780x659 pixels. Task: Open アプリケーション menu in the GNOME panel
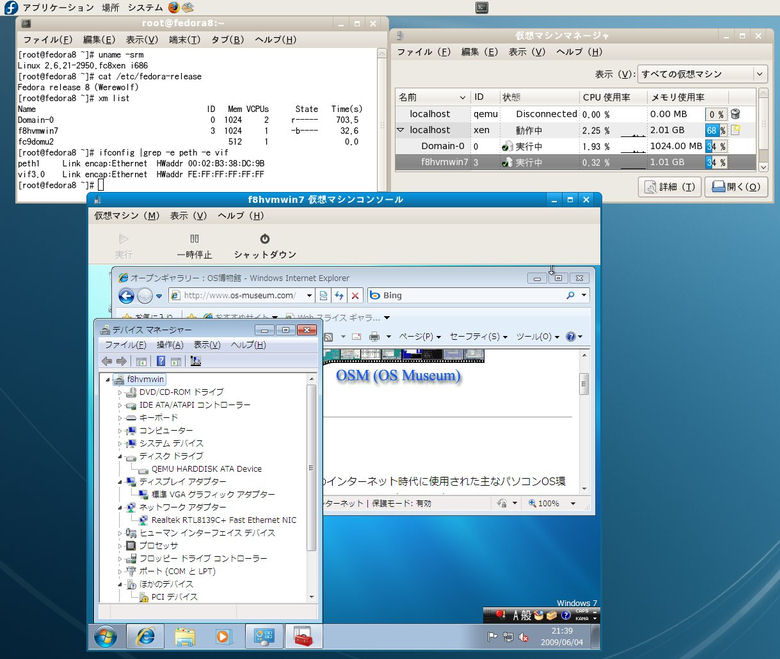tap(58, 7)
